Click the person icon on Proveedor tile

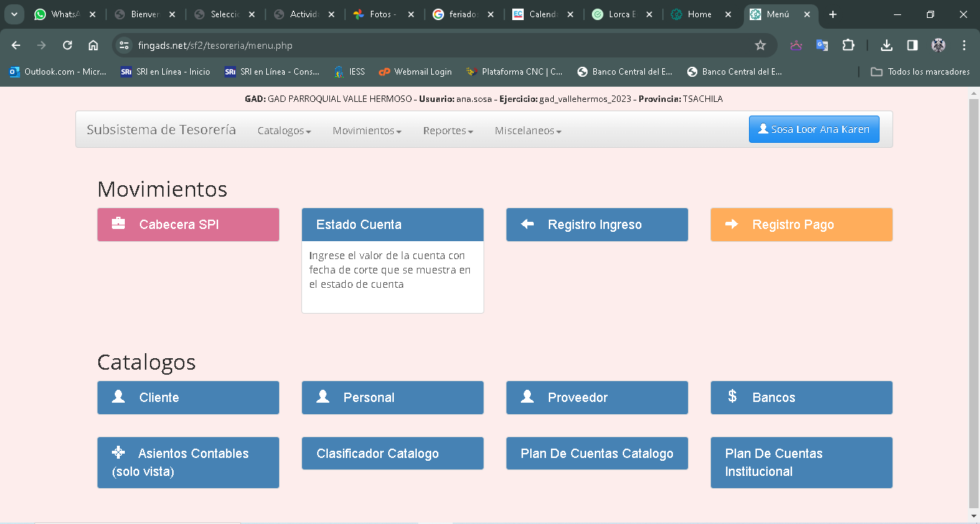(527, 396)
